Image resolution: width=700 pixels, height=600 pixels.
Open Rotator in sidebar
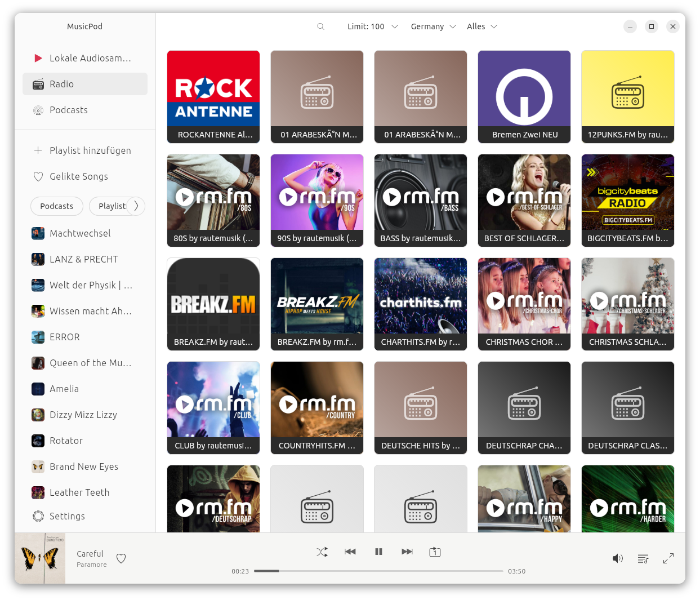pyautogui.click(x=85, y=441)
